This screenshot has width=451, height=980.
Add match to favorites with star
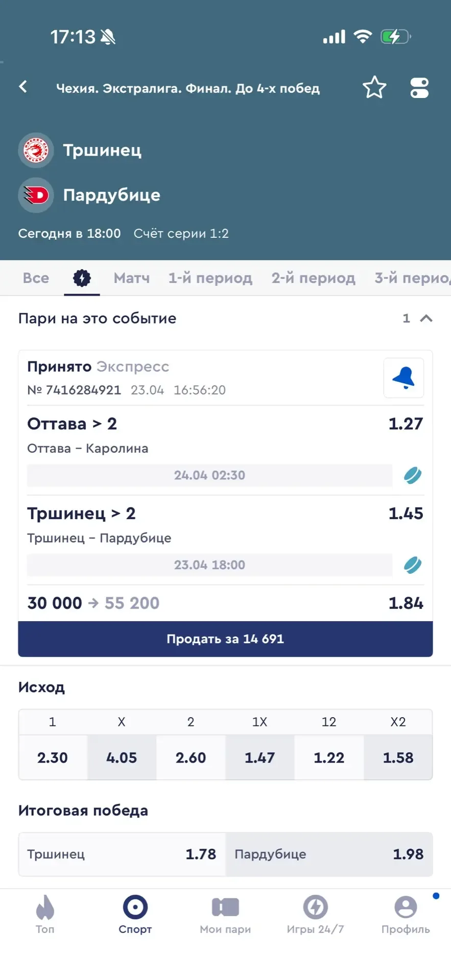pos(374,87)
